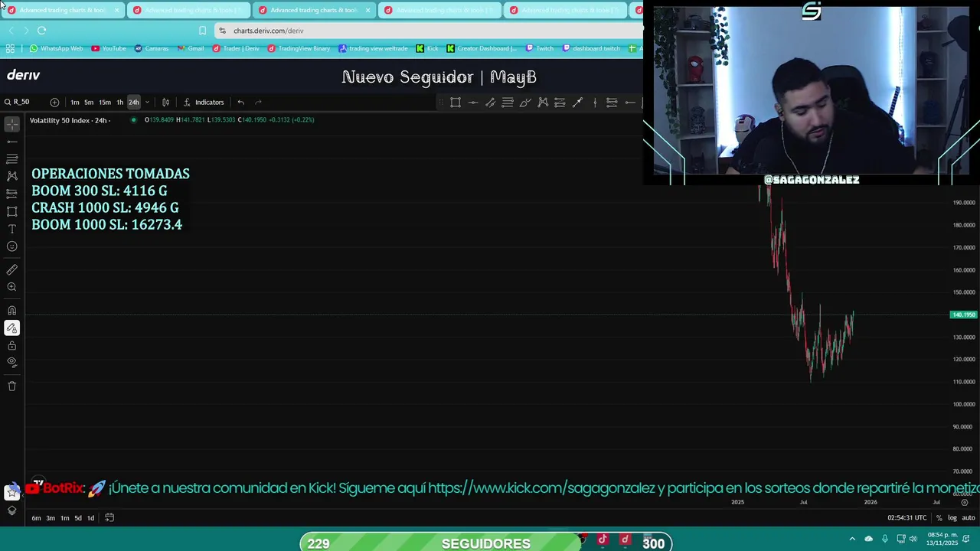Toggle percent scale mode
Screen dimensions: 980x551
tap(939, 518)
